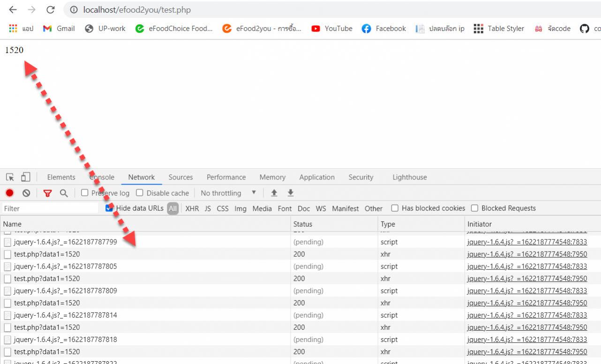Viewport: 601px width, 364px height.
Task: Click the inspect element picker icon
Action: click(x=10, y=177)
